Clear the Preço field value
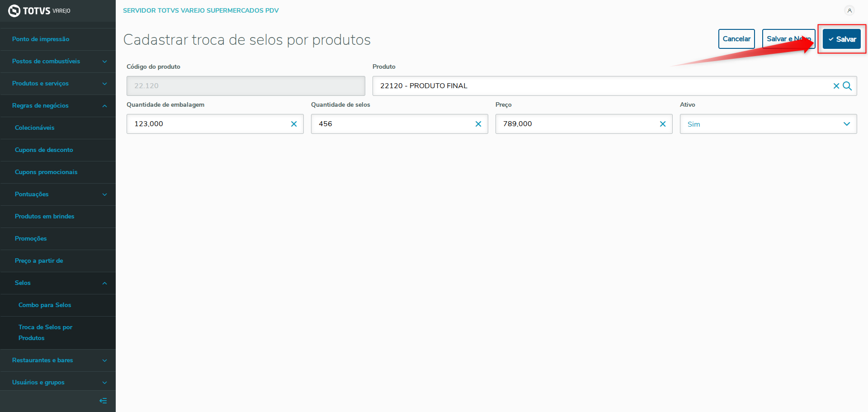The image size is (868, 412). point(663,124)
